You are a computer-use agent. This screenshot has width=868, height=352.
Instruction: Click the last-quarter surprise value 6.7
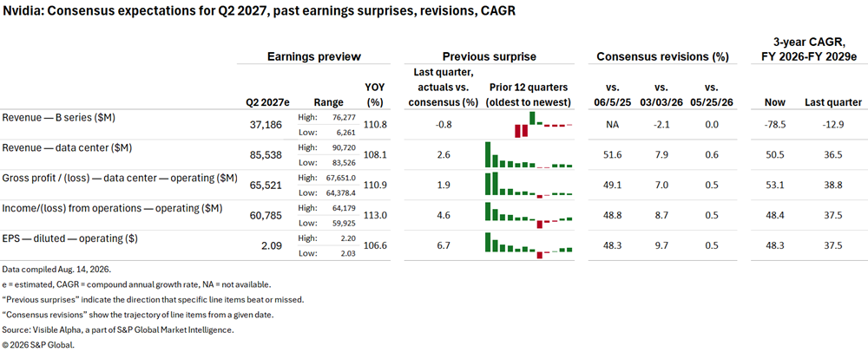[444, 246]
